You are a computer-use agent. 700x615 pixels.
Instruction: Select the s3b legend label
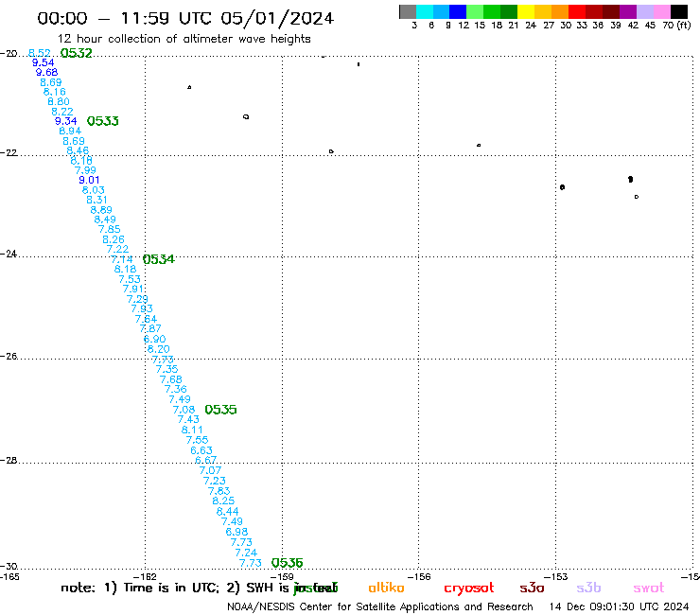click(x=588, y=588)
